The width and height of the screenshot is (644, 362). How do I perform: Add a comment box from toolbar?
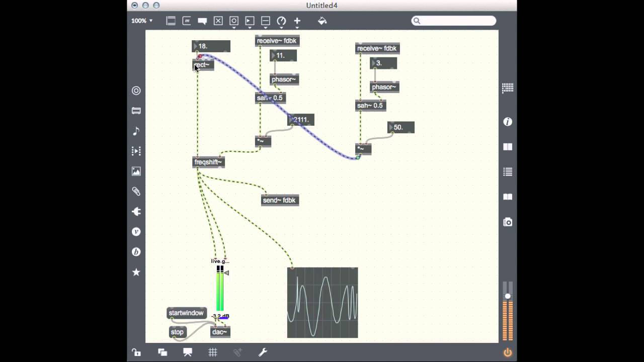click(202, 21)
